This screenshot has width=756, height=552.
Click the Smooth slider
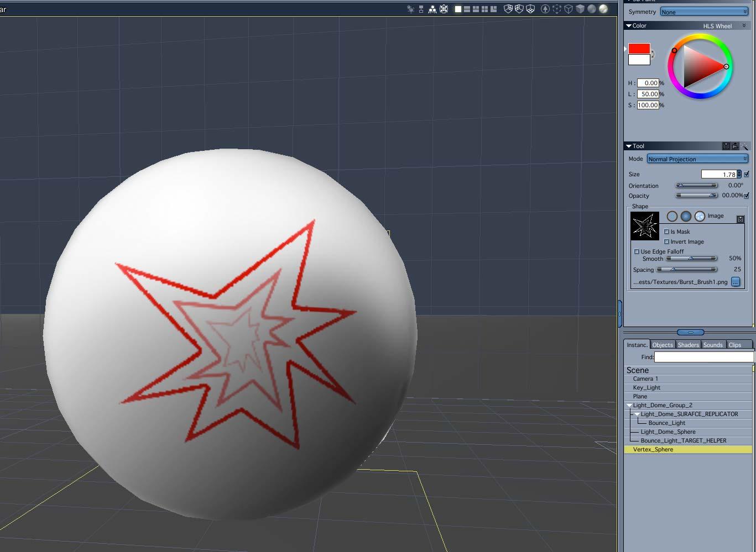pos(691,259)
